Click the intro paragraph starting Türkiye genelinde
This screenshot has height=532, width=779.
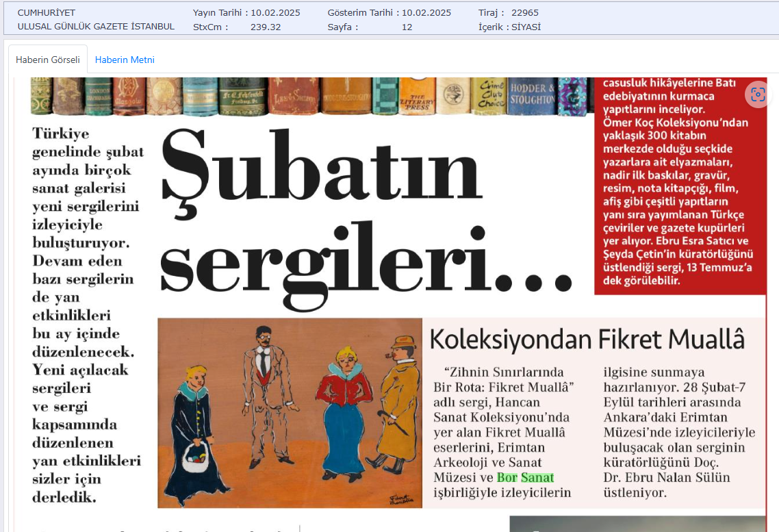(88, 315)
